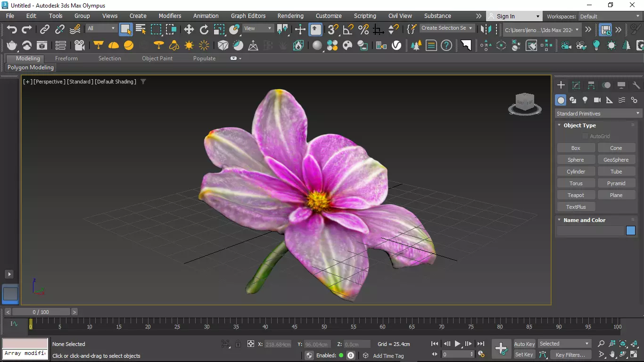
Task: Toggle Spinner Snap
Action: tap(394, 30)
